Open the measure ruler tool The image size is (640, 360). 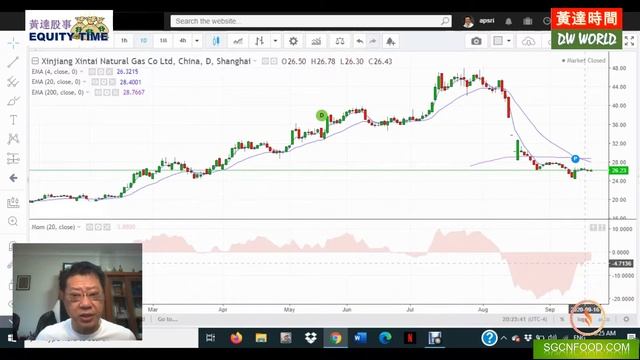click(x=13, y=202)
